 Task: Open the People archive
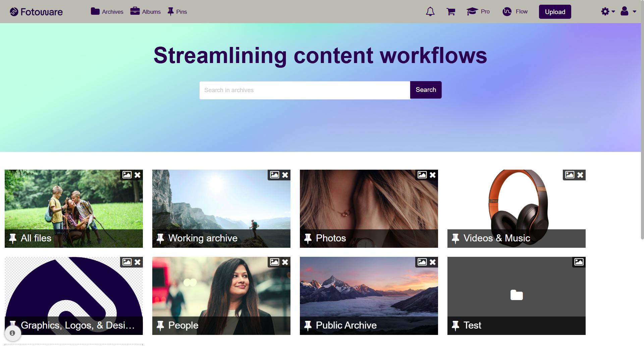(x=221, y=296)
